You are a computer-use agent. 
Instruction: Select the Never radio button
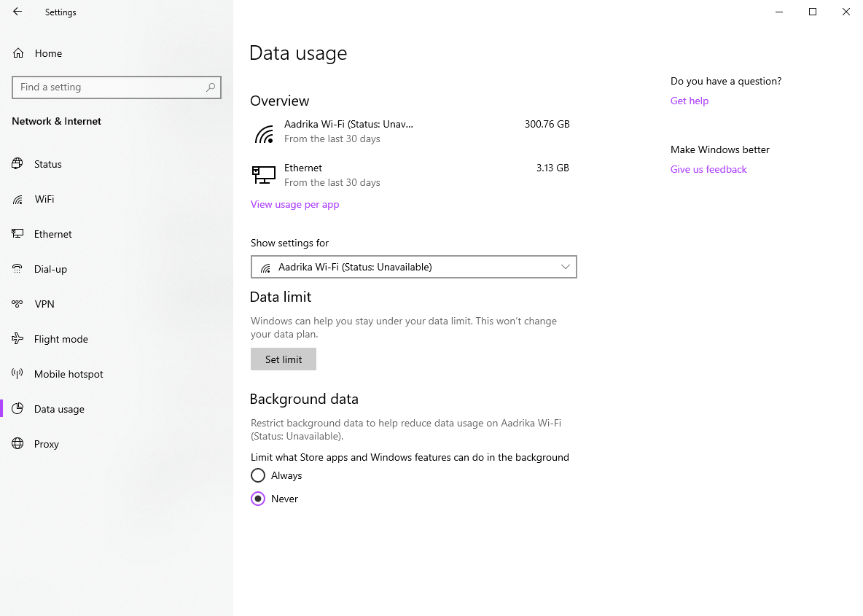click(x=258, y=499)
